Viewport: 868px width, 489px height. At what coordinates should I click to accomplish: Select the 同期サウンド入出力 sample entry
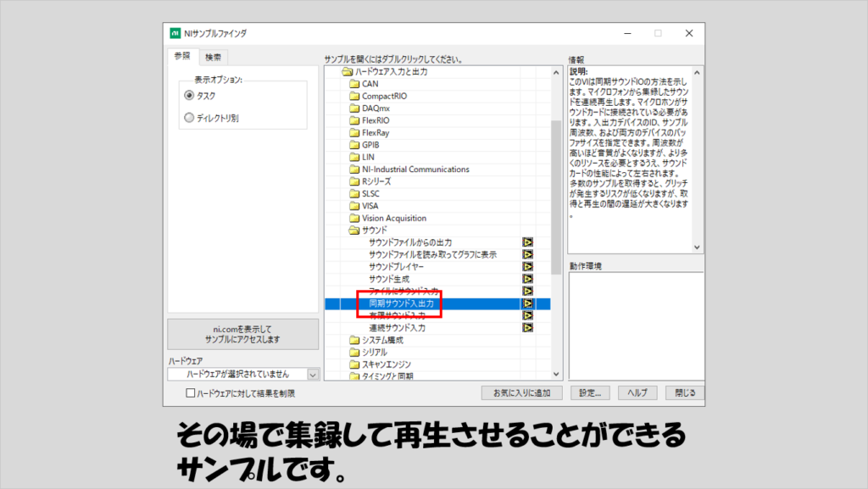click(x=402, y=303)
